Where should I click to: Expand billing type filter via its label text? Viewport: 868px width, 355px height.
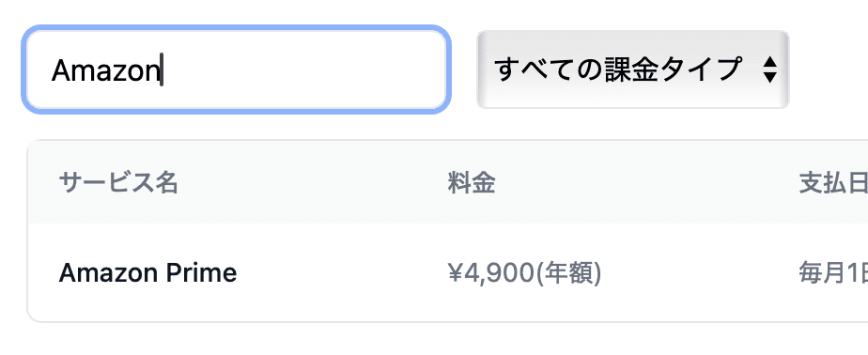click(x=616, y=69)
